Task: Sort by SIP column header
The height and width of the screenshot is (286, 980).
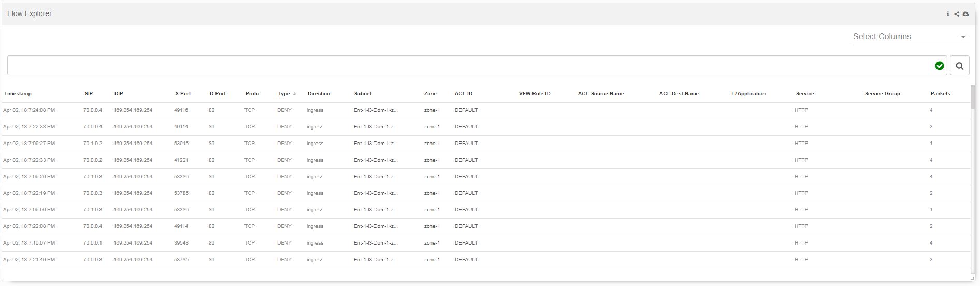Action: click(x=89, y=94)
